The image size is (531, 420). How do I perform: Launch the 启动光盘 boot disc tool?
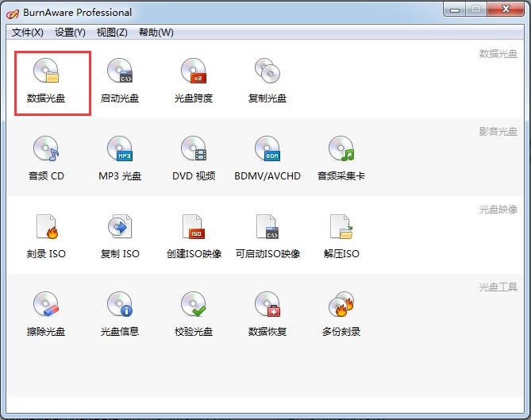tap(120, 81)
